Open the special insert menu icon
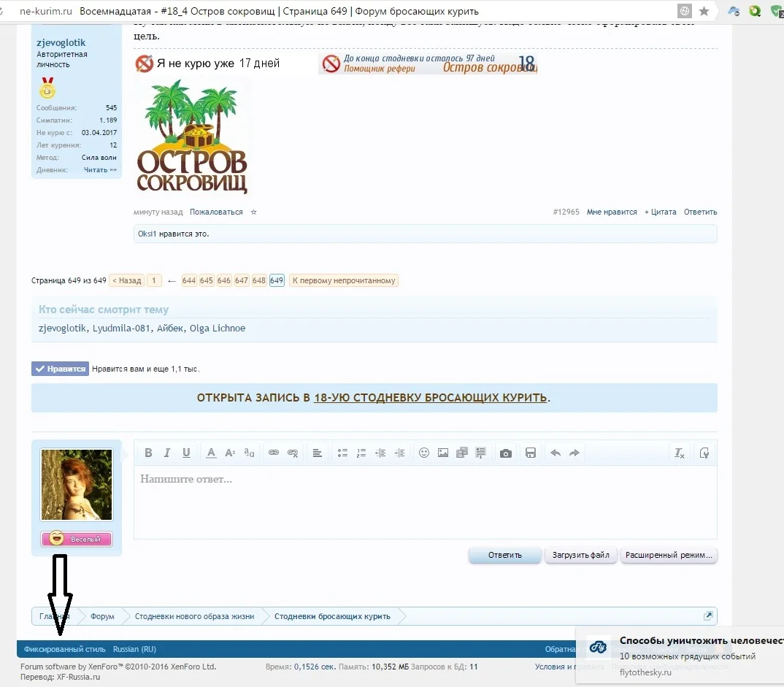Screen dimensions: 784x687 480,453
